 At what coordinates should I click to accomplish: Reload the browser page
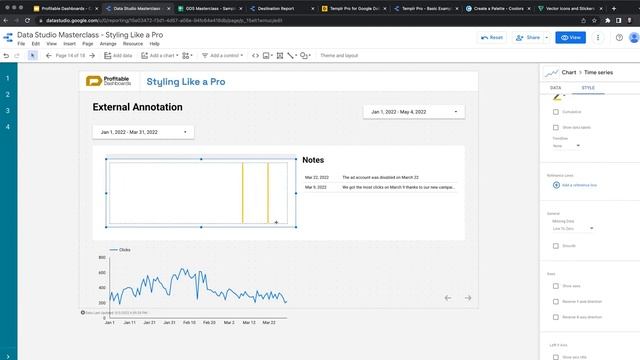click(x=27, y=20)
